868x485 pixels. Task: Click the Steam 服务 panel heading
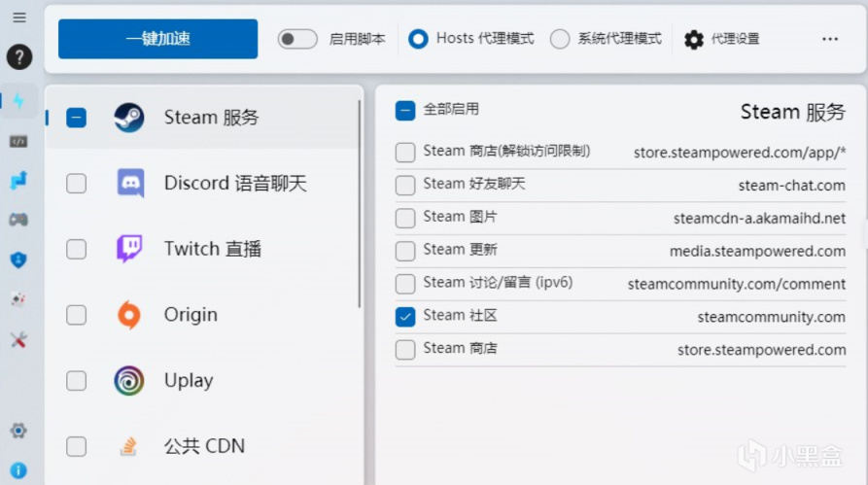pyautogui.click(x=793, y=112)
